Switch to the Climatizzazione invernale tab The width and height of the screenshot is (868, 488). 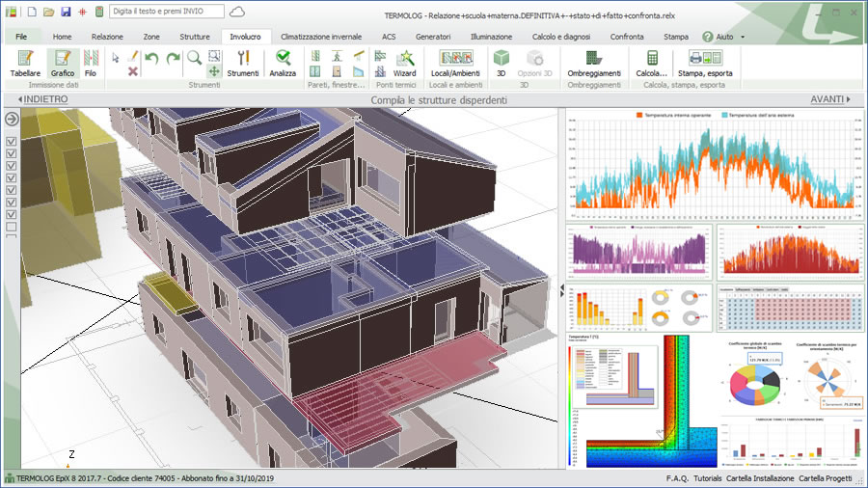coord(321,37)
